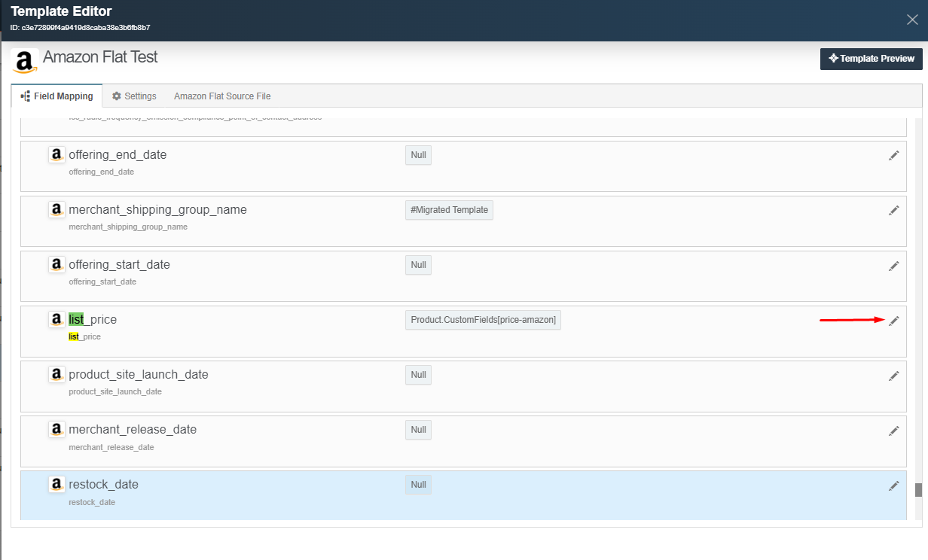The image size is (928, 560).
Task: Select the offering_end_date field title
Action: coord(118,154)
